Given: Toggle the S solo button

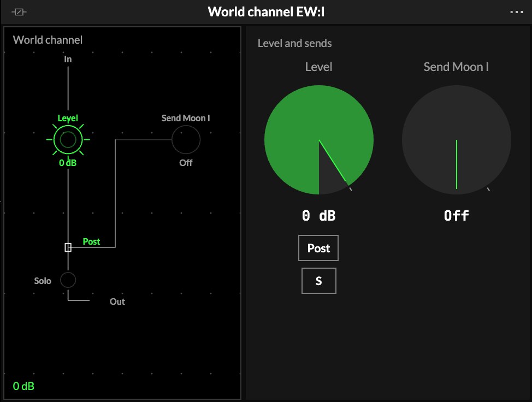Looking at the screenshot, I should pos(319,281).
